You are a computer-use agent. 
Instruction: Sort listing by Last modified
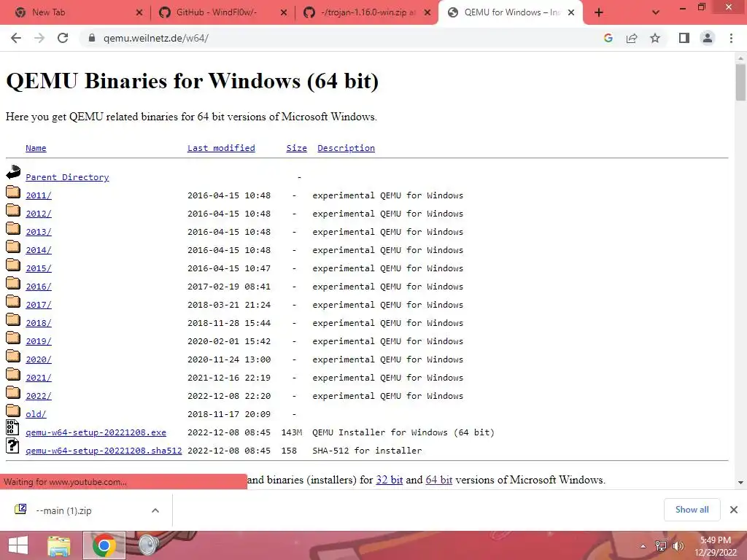click(221, 148)
